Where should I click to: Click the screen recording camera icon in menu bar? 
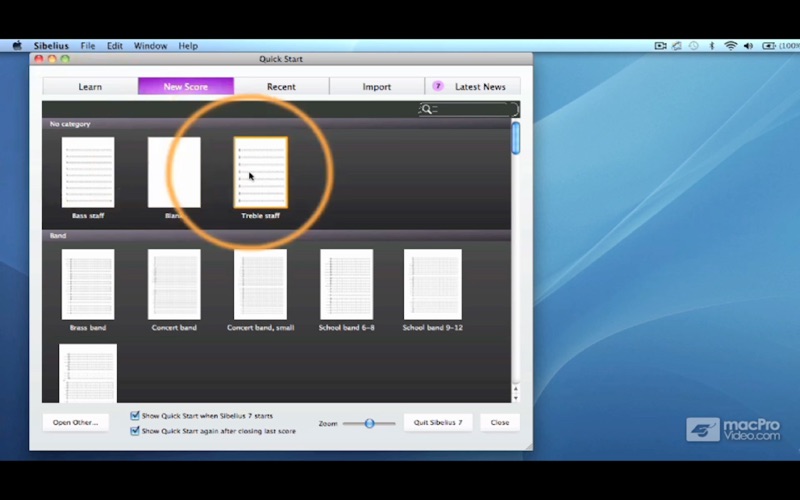coord(660,45)
